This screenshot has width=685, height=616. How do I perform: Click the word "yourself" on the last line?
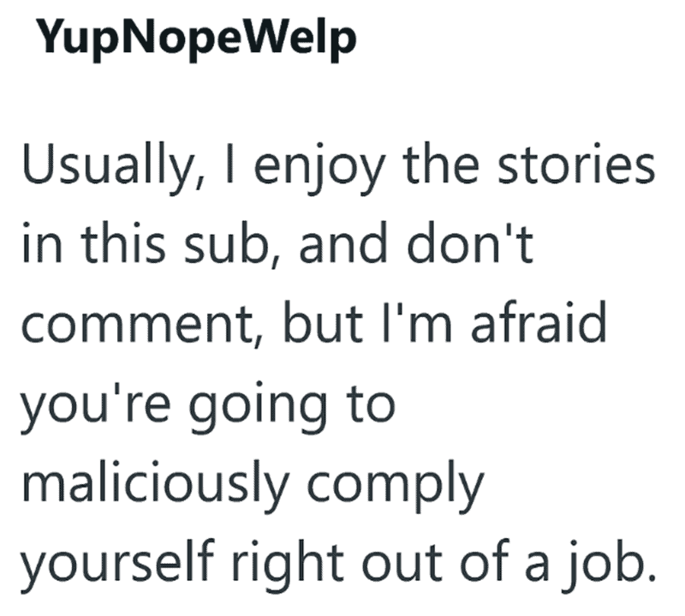(x=117, y=567)
